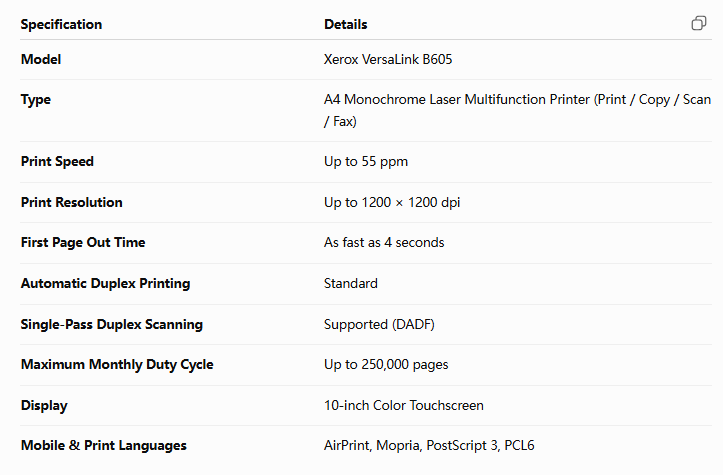Click the AirPrint, Mopria, PostScript 3, PCL6 text
This screenshot has width=723, height=475.
pyautogui.click(x=429, y=446)
